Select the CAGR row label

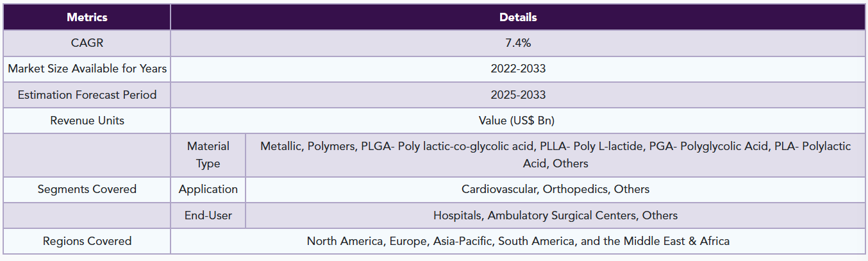coord(87,43)
